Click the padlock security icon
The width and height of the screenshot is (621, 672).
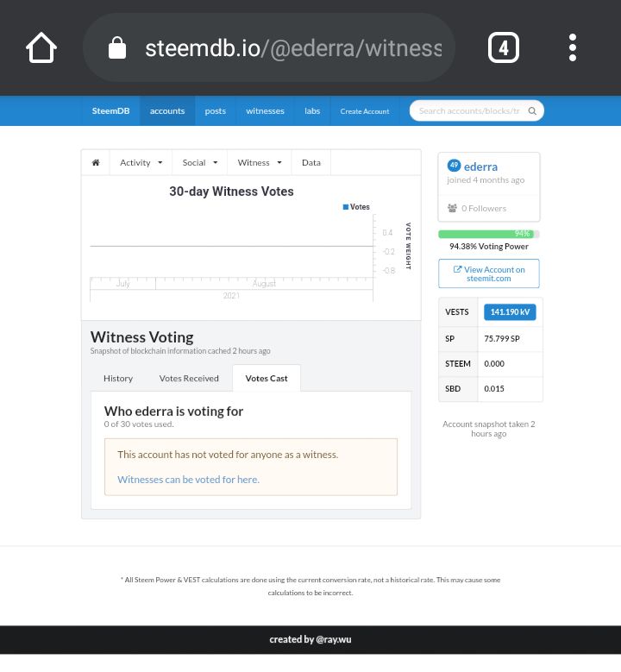click(x=117, y=47)
